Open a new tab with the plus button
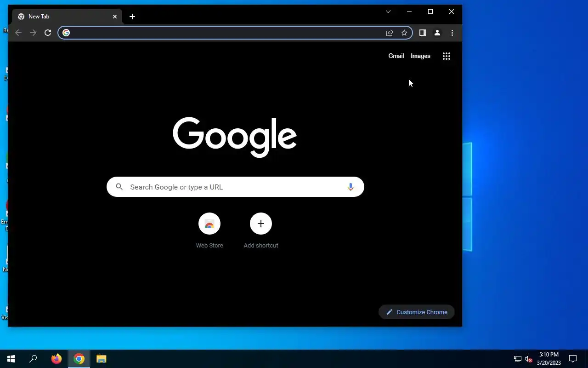The image size is (588, 368). pyautogui.click(x=132, y=17)
